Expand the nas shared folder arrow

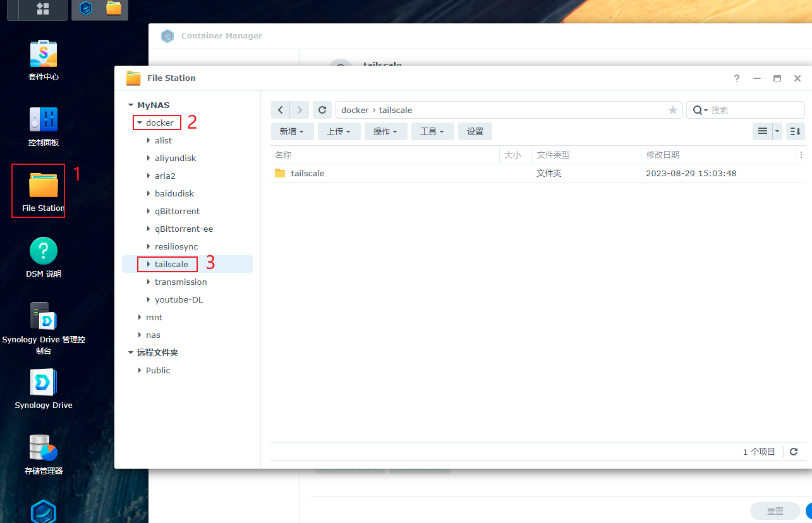140,335
